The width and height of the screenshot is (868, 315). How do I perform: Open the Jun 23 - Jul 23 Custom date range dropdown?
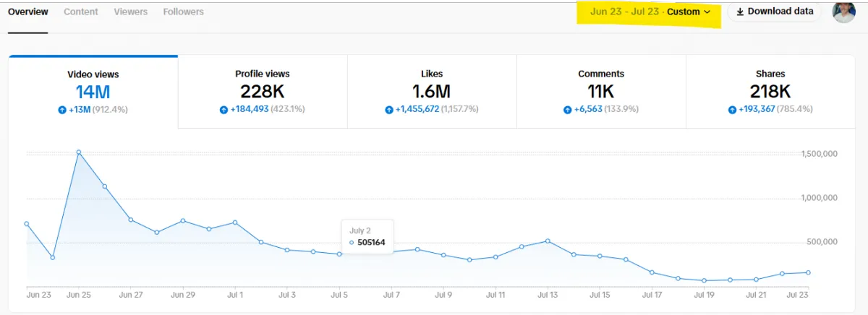(x=650, y=12)
